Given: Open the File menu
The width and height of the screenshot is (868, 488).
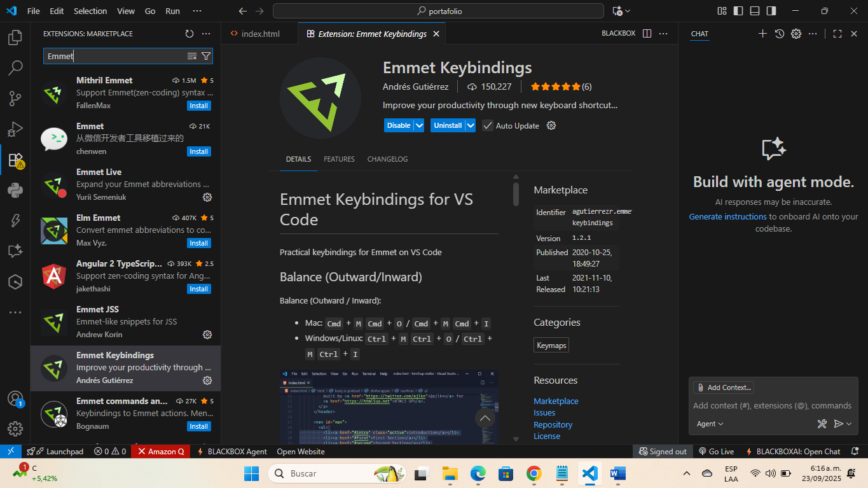Looking at the screenshot, I should 33,11.
